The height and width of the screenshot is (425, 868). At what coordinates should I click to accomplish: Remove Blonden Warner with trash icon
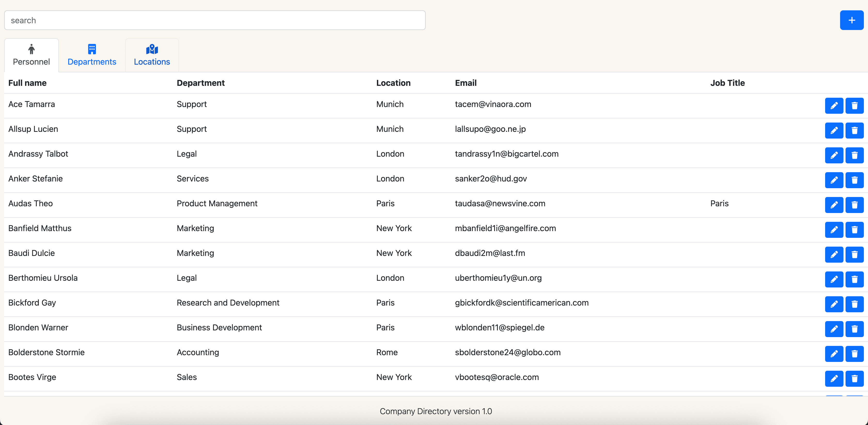pos(854,329)
